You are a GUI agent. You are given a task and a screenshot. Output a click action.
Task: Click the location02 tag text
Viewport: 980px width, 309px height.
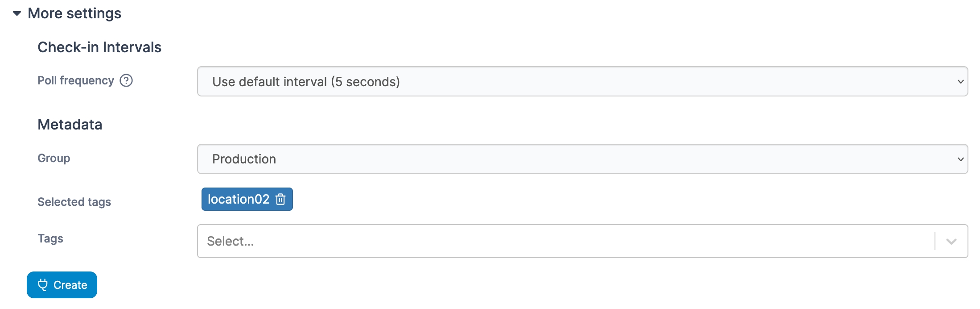239,199
